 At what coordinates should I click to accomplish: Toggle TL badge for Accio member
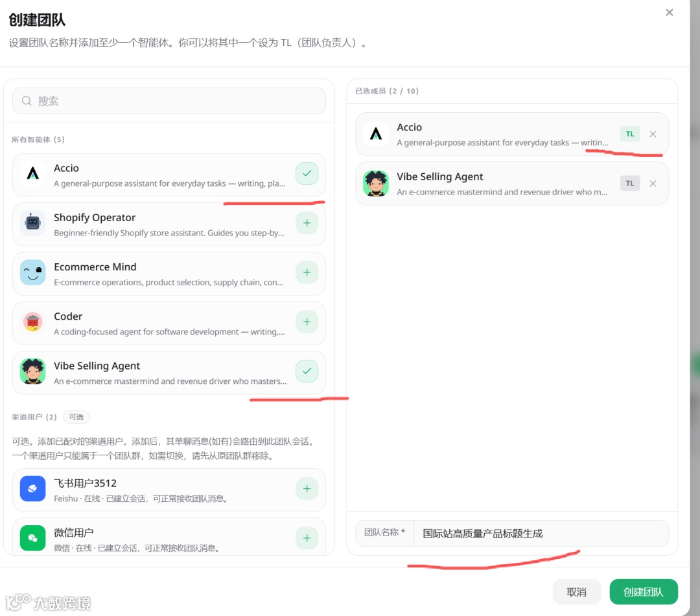[629, 134]
